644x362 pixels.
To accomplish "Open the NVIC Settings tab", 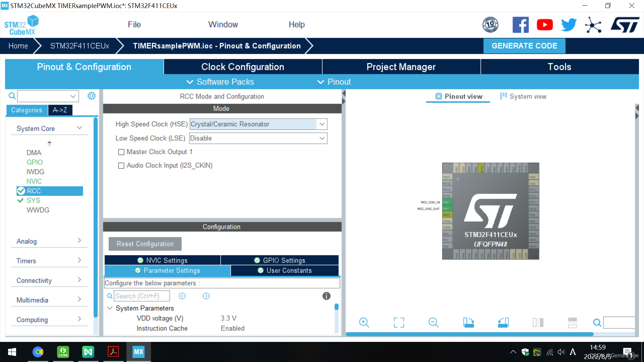I will (162, 260).
